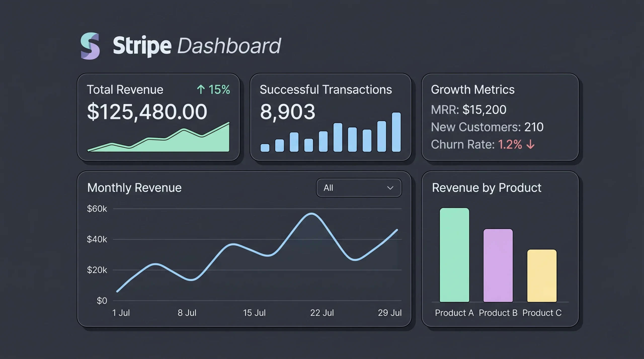Expand the Monthly Revenue filter selector
644x359 pixels.
tap(358, 188)
